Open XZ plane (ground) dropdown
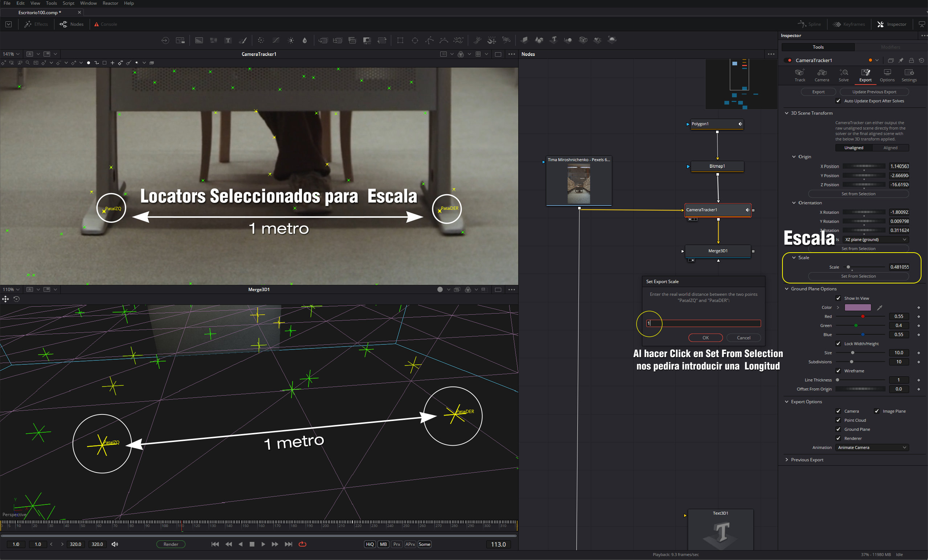 point(875,240)
